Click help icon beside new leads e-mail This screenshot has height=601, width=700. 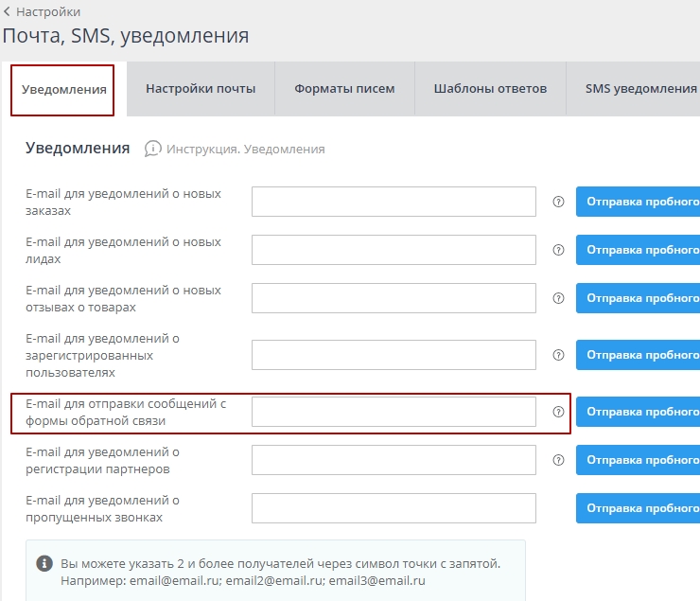click(x=558, y=250)
